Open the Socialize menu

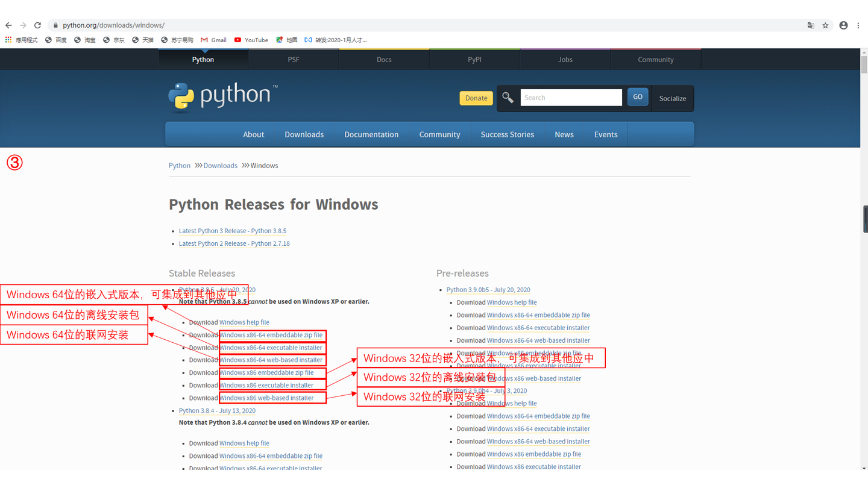673,98
